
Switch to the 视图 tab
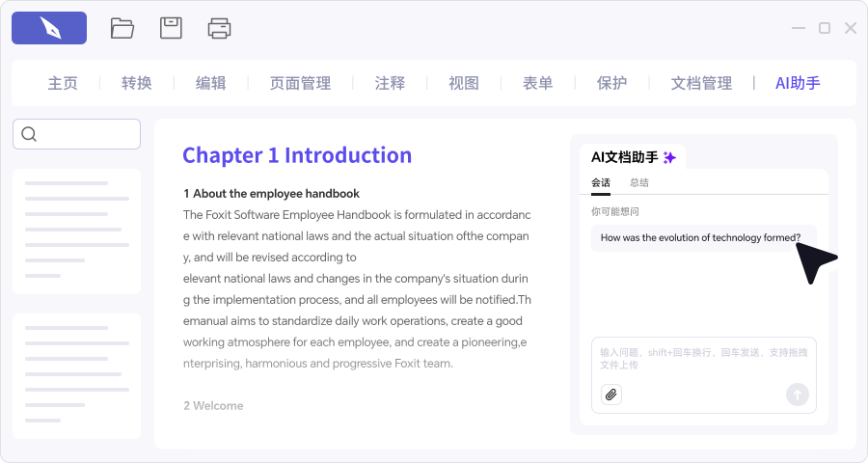(x=464, y=83)
